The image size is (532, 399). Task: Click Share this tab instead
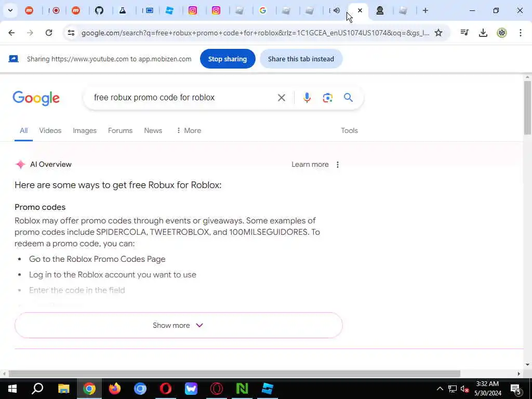pyautogui.click(x=301, y=59)
